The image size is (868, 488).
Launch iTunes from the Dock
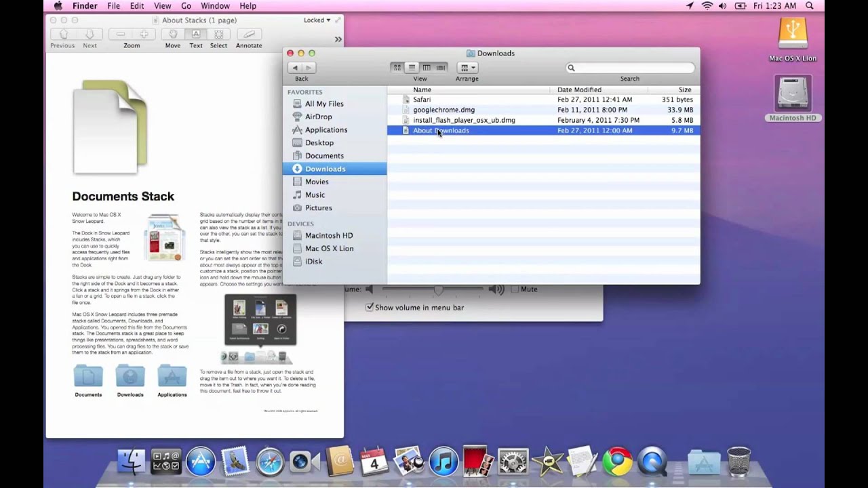coord(443,462)
